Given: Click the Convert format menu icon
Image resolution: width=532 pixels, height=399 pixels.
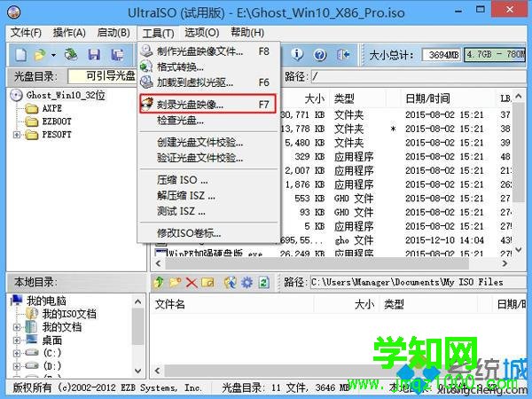Looking at the screenshot, I should 146,66.
